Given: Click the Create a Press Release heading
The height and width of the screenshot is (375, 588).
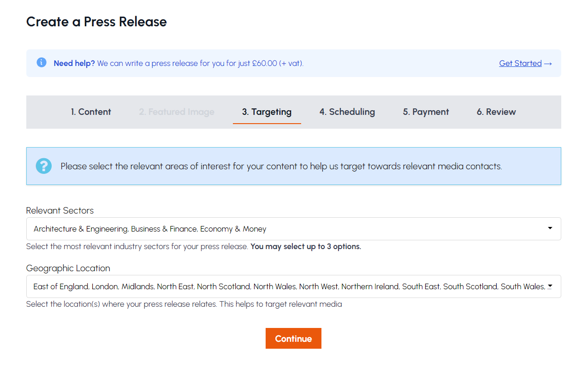Looking at the screenshot, I should [96, 22].
